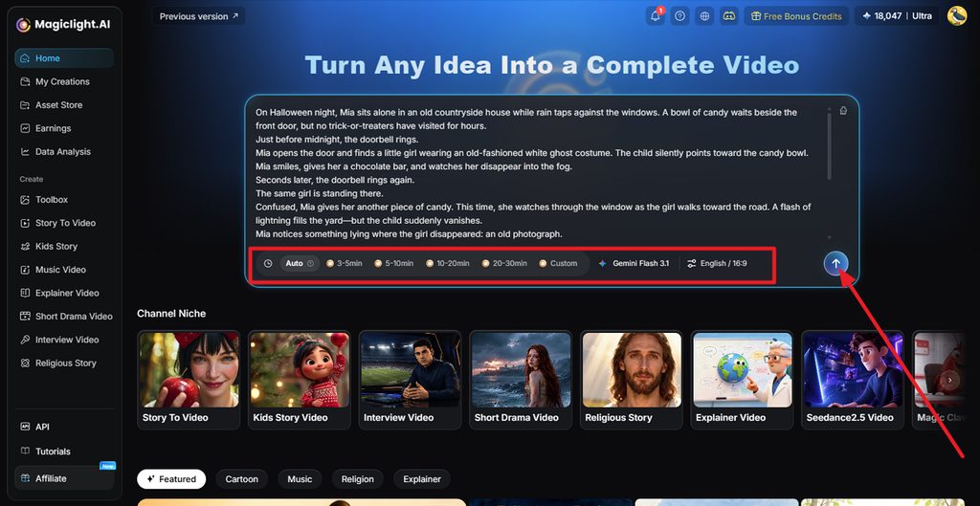
Task: Click the Channel Niche heading
Action: point(171,314)
